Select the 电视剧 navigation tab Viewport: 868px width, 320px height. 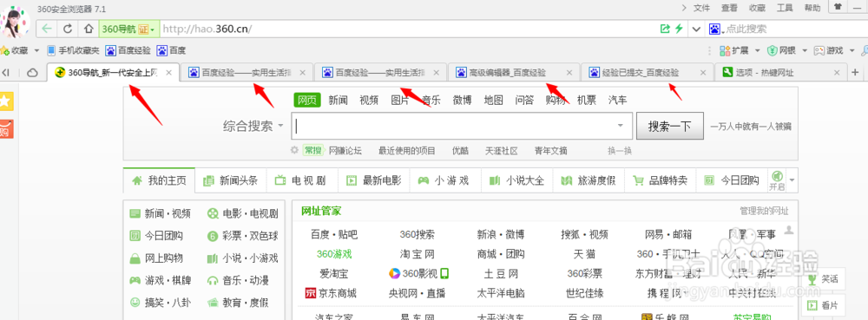302,180
